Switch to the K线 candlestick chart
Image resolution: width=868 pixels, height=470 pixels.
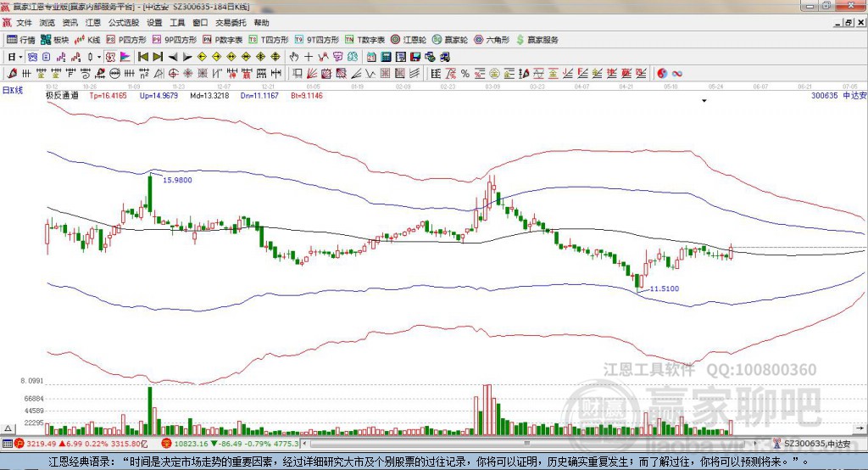87,39
